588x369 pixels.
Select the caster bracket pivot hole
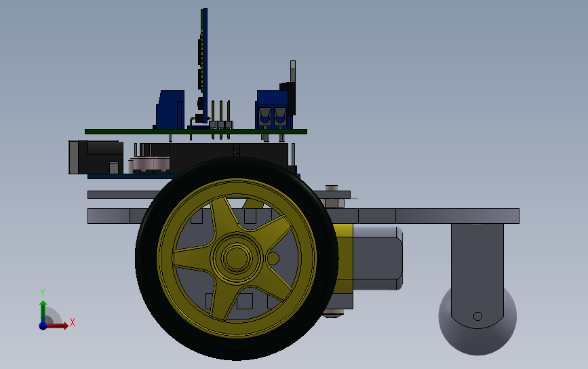(477, 316)
